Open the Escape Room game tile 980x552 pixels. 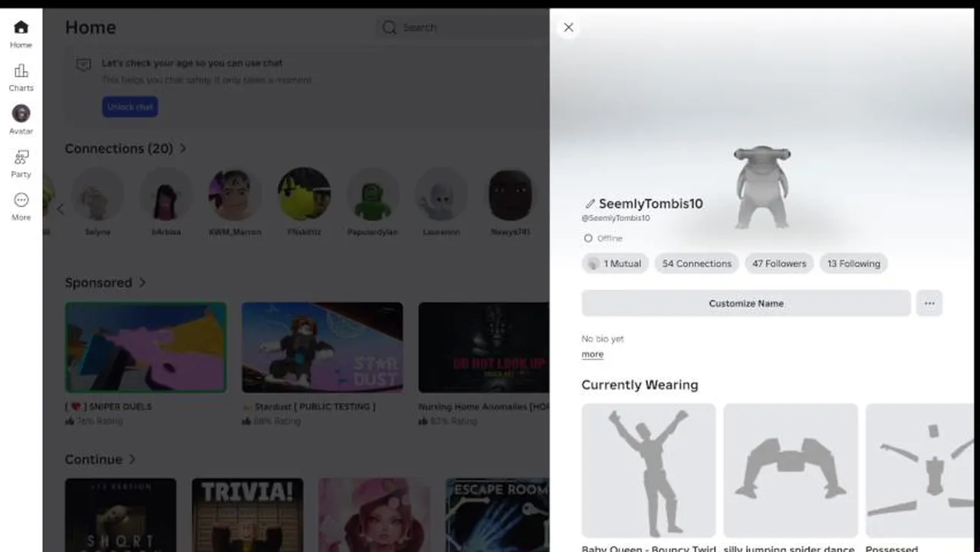point(498,515)
